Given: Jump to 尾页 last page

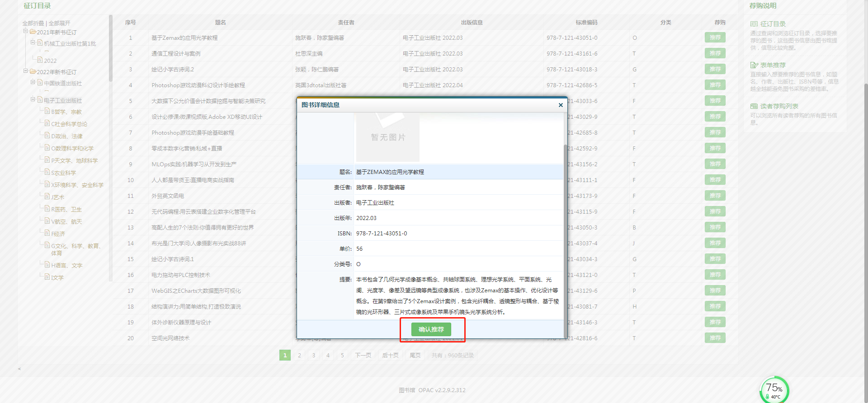Looking at the screenshot, I should (415, 356).
